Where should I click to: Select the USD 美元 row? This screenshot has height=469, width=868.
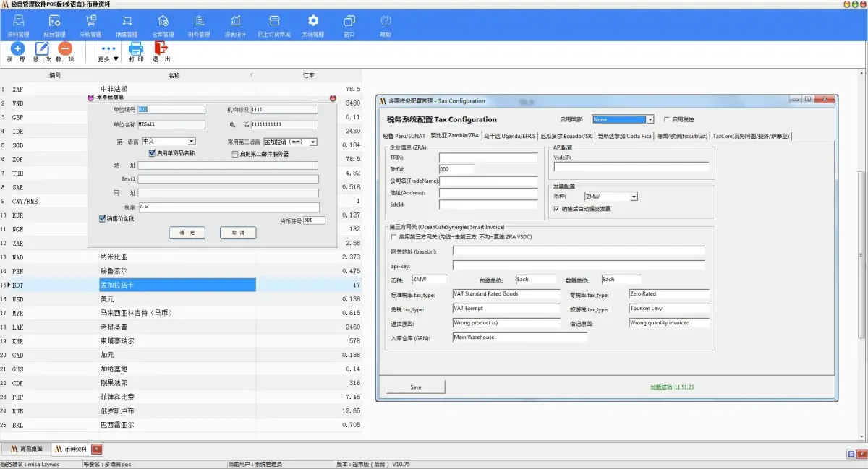pyautogui.click(x=181, y=299)
